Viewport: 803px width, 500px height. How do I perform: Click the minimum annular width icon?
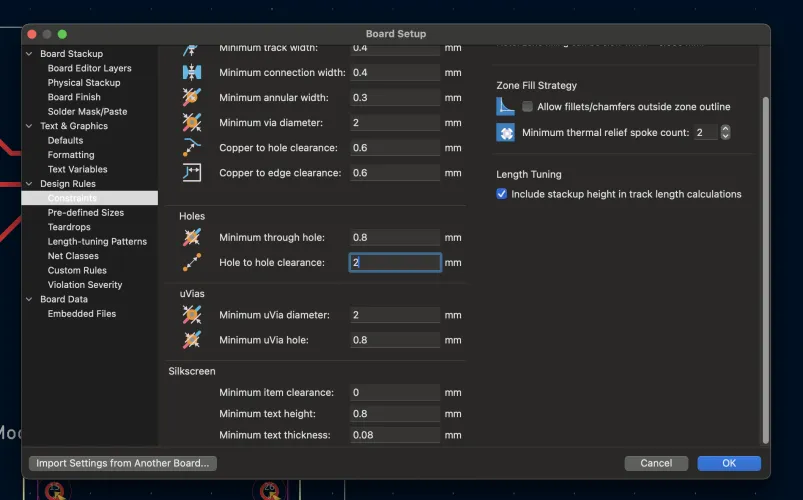coord(192,97)
